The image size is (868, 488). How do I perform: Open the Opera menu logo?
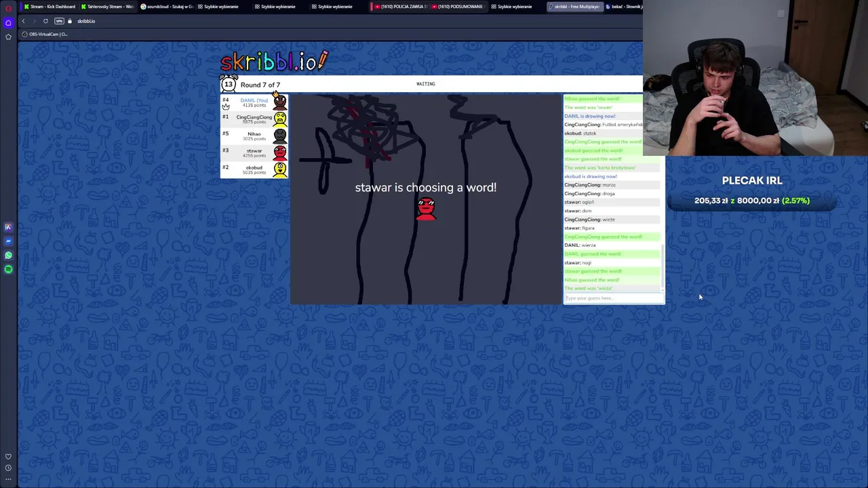[8, 8]
